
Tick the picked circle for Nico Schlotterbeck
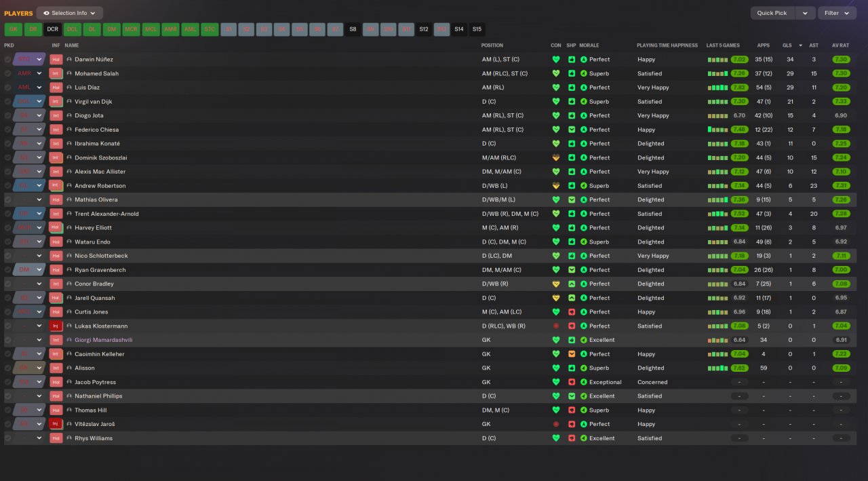(x=8, y=256)
